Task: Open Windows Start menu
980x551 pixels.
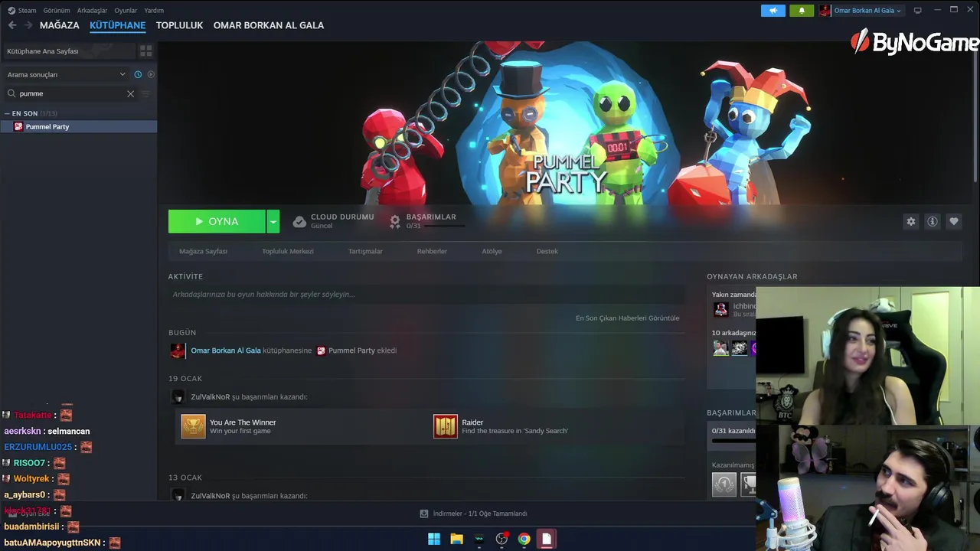Action: [x=434, y=539]
